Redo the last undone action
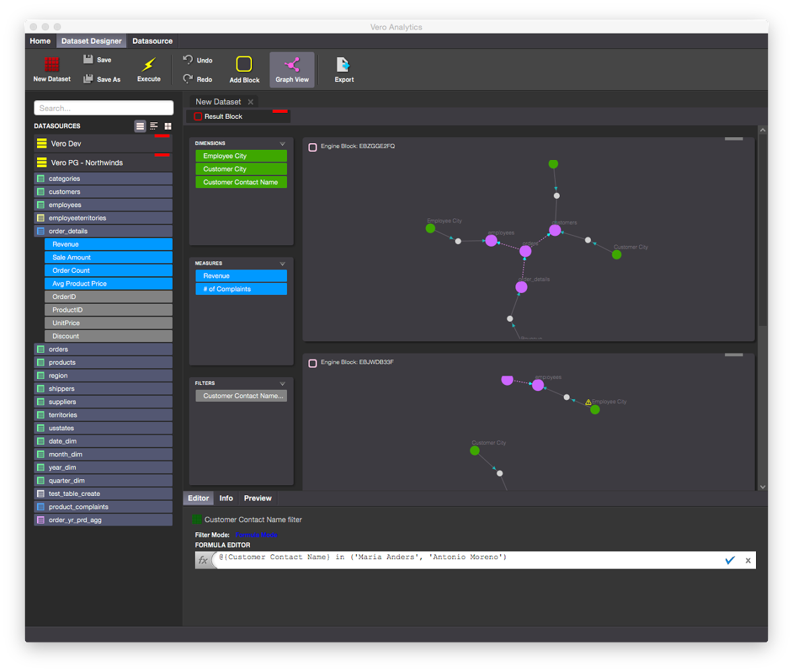 coord(198,79)
